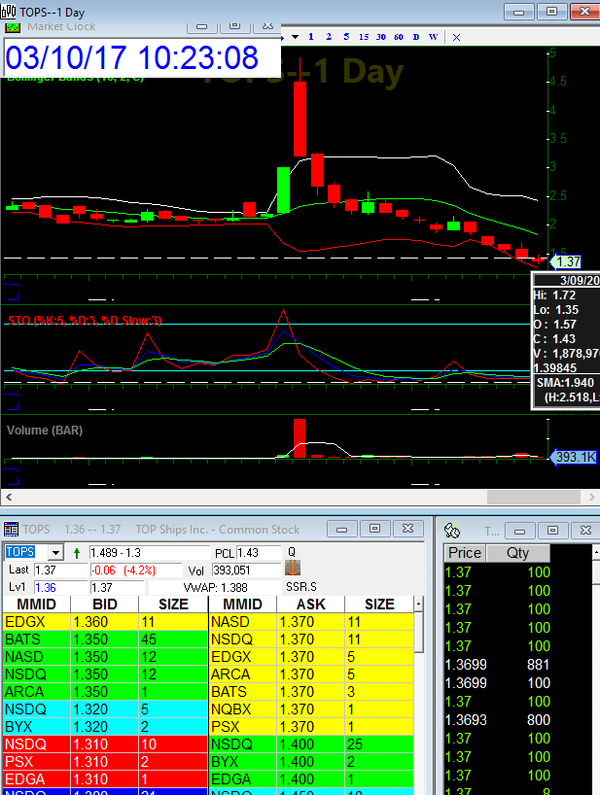Click the orange icon beside Volume field

(x=294, y=569)
